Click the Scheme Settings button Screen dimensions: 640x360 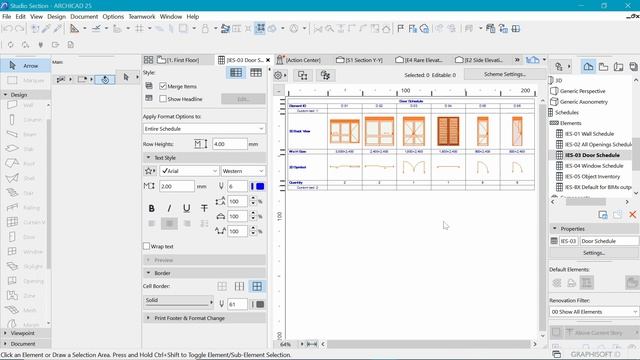tap(505, 74)
